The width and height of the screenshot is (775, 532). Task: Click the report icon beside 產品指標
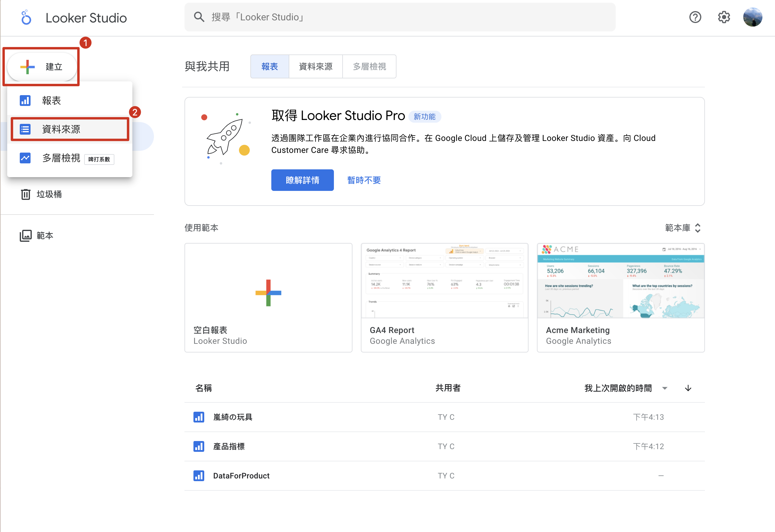click(x=199, y=446)
